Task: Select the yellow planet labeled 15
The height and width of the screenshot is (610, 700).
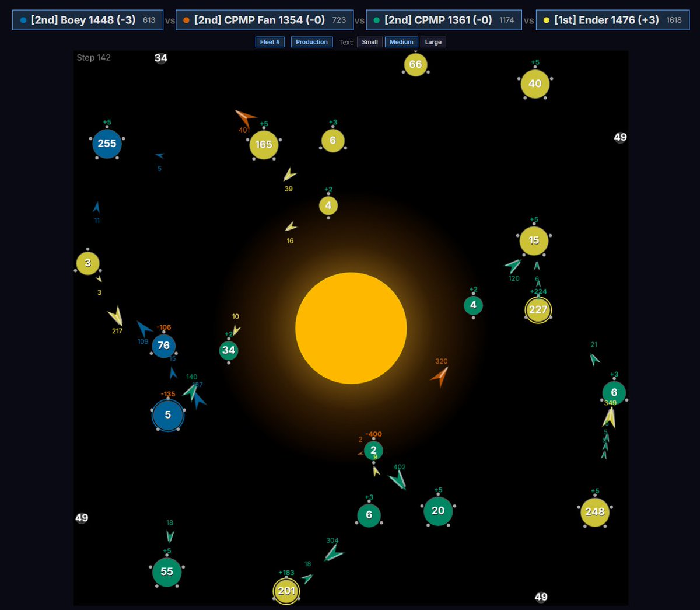Action: pyautogui.click(x=534, y=240)
